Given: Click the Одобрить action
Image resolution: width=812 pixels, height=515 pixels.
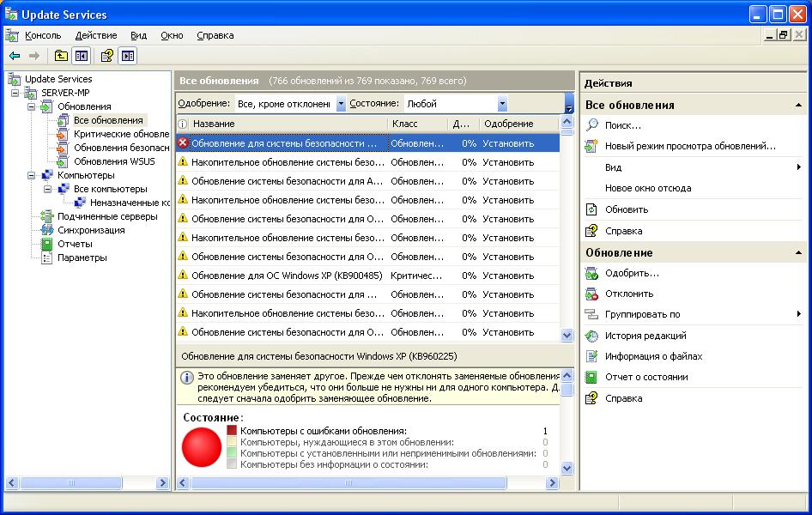Looking at the screenshot, I should (x=632, y=273).
